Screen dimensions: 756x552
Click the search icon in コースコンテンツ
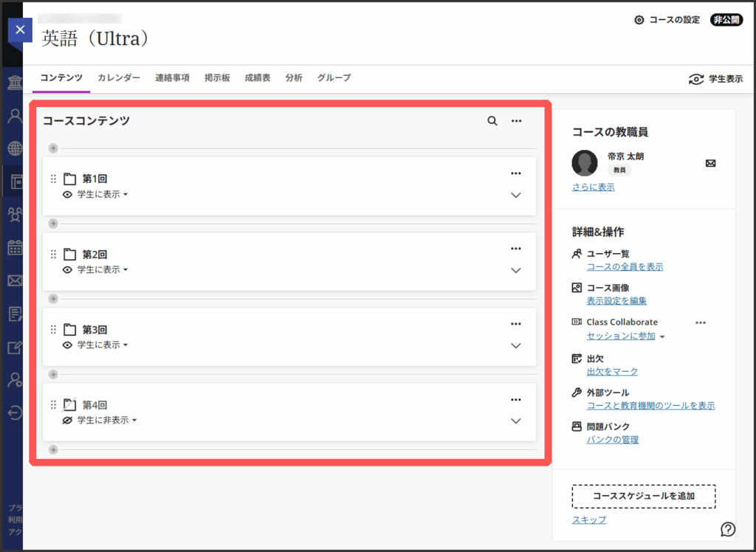pos(492,121)
